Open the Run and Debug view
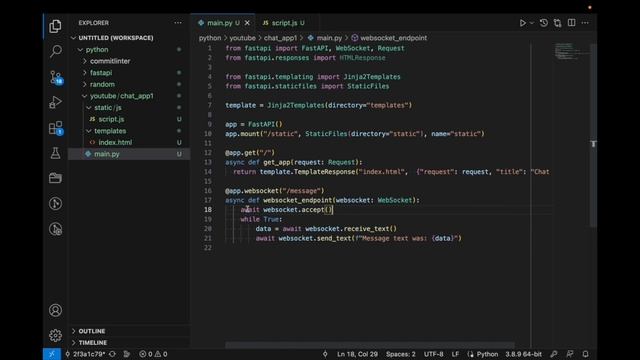The height and width of the screenshot is (360, 640). coord(55,102)
